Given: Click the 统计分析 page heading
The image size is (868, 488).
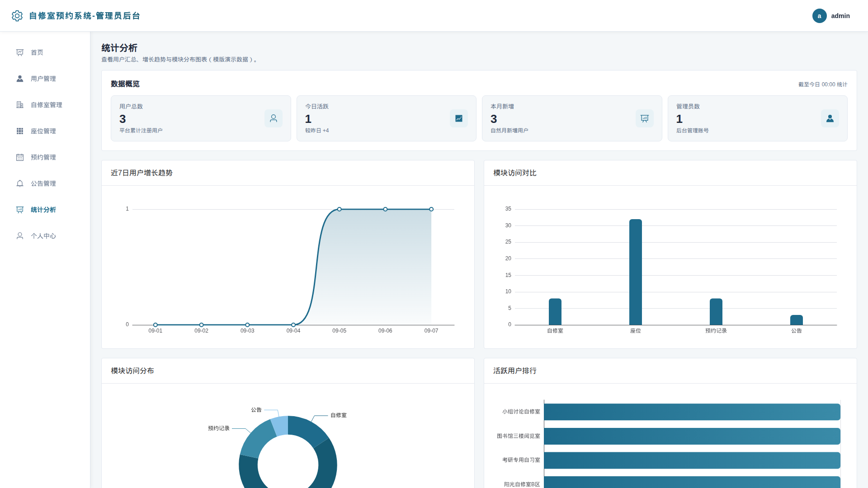Looking at the screenshot, I should pyautogui.click(x=119, y=48).
